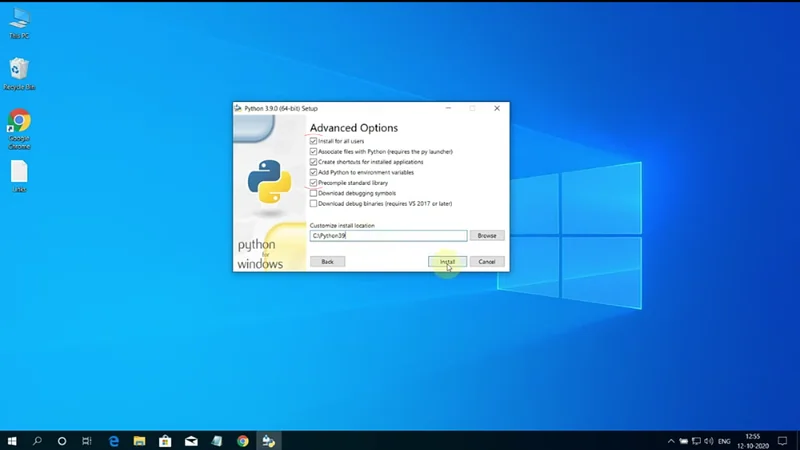Open the notification center icon
Image resolution: width=800 pixels, height=450 pixels.
(783, 440)
